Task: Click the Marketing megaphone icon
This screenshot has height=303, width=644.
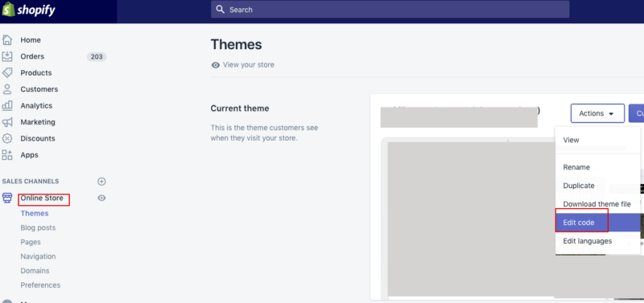Action: coord(7,122)
